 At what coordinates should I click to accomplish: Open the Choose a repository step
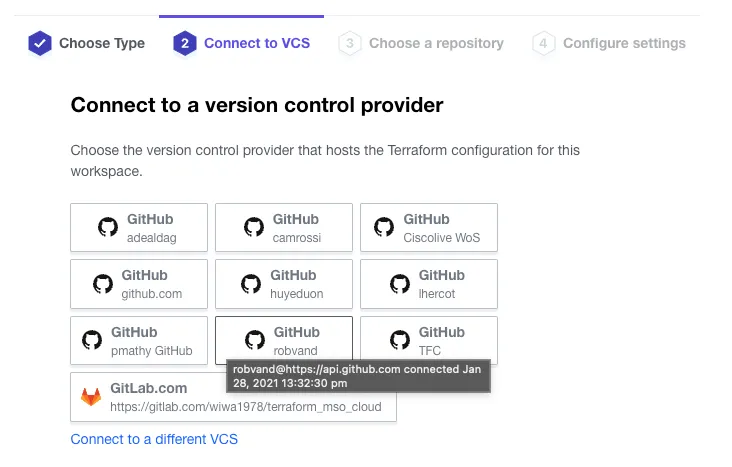(435, 43)
